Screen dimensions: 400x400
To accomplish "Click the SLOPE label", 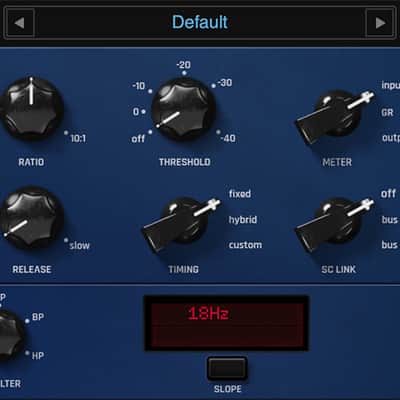I will [x=228, y=389].
